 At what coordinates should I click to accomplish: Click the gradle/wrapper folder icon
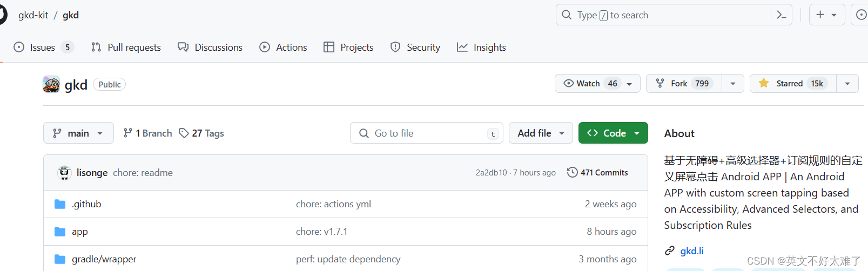click(x=60, y=259)
